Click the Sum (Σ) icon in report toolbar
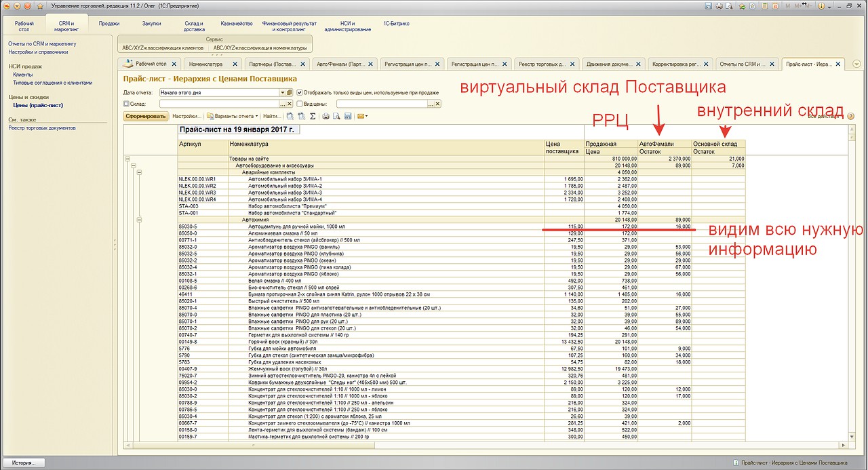 (x=313, y=116)
